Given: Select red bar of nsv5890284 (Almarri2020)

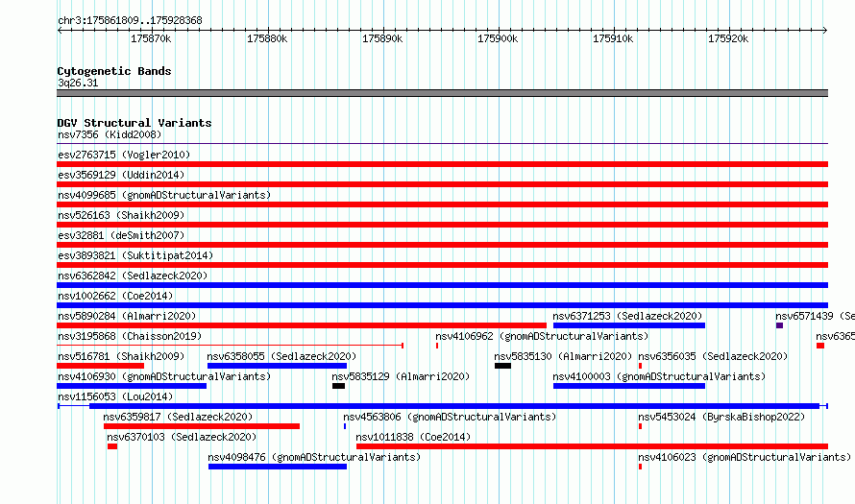Looking at the screenshot, I should point(302,325).
